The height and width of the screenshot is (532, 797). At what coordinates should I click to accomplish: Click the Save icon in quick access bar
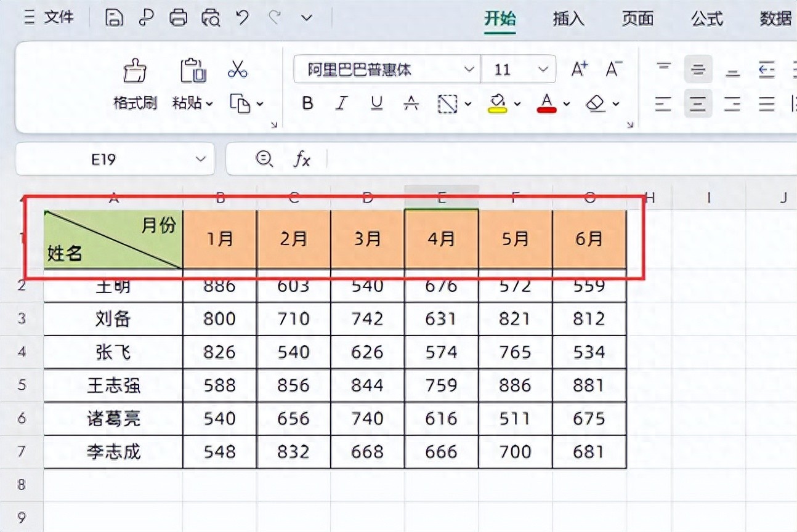click(x=113, y=18)
